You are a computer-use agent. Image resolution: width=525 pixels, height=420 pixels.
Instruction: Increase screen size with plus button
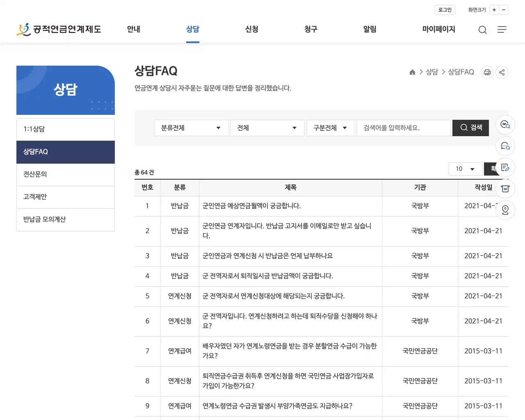coord(494,9)
